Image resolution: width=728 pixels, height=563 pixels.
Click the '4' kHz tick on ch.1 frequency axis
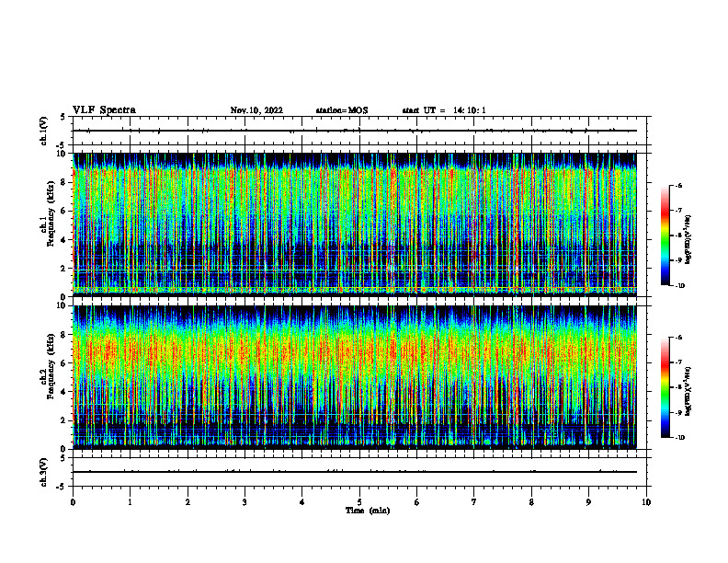tap(64, 240)
